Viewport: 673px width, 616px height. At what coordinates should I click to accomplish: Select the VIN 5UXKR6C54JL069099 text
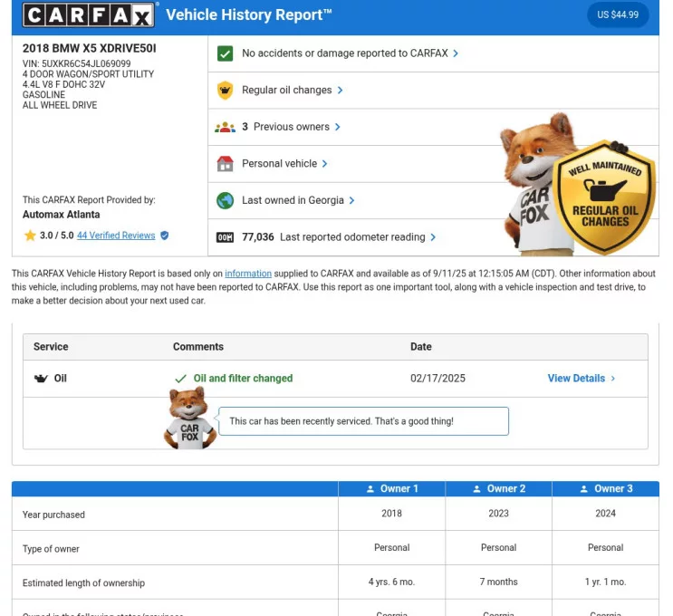[76, 63]
